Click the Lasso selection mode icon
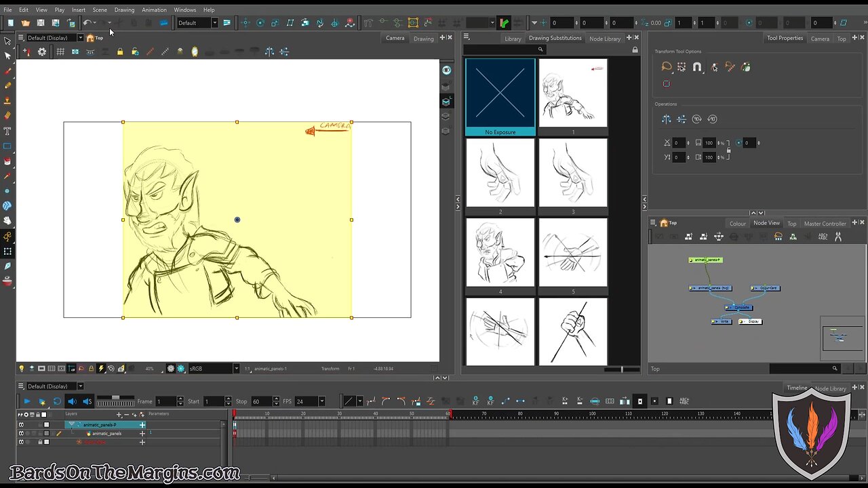 (667, 67)
